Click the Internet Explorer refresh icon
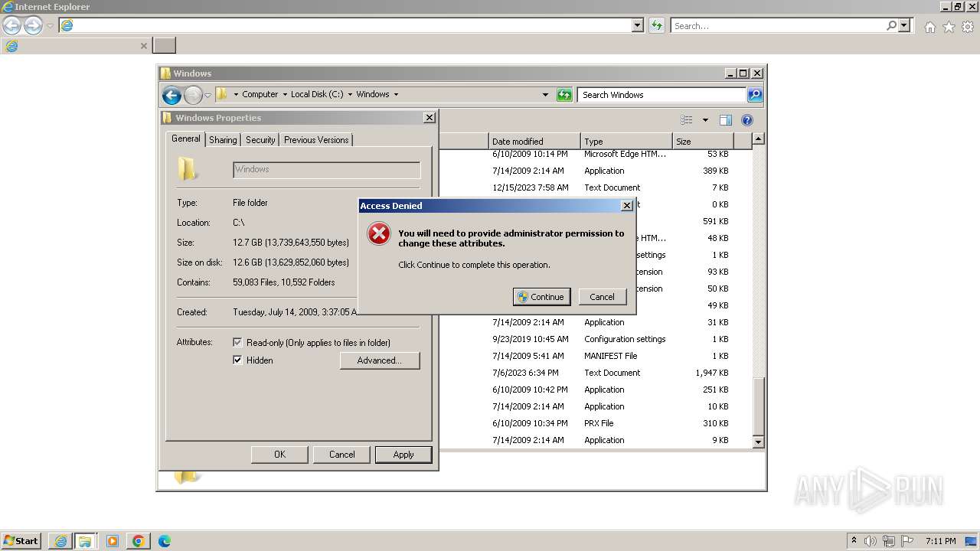The image size is (980, 551). 656,26
